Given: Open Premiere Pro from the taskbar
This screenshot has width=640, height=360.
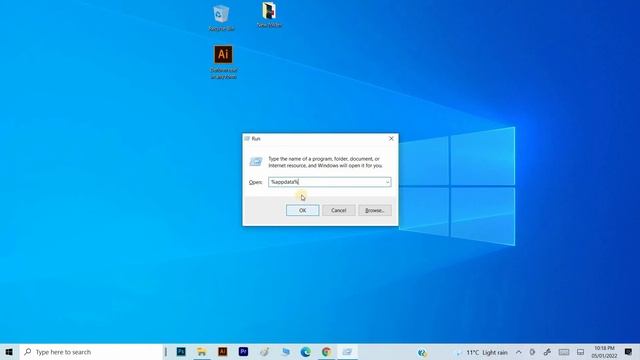Looking at the screenshot, I should coord(243,352).
